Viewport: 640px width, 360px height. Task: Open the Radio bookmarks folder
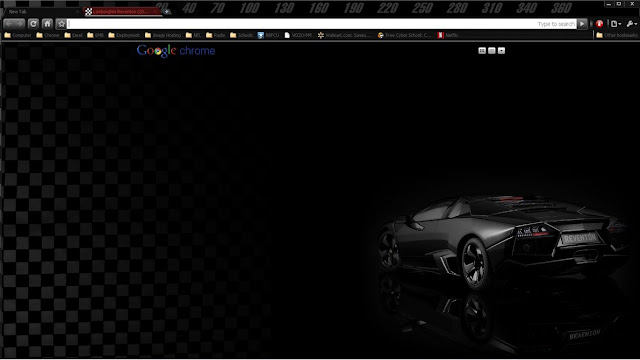216,36
